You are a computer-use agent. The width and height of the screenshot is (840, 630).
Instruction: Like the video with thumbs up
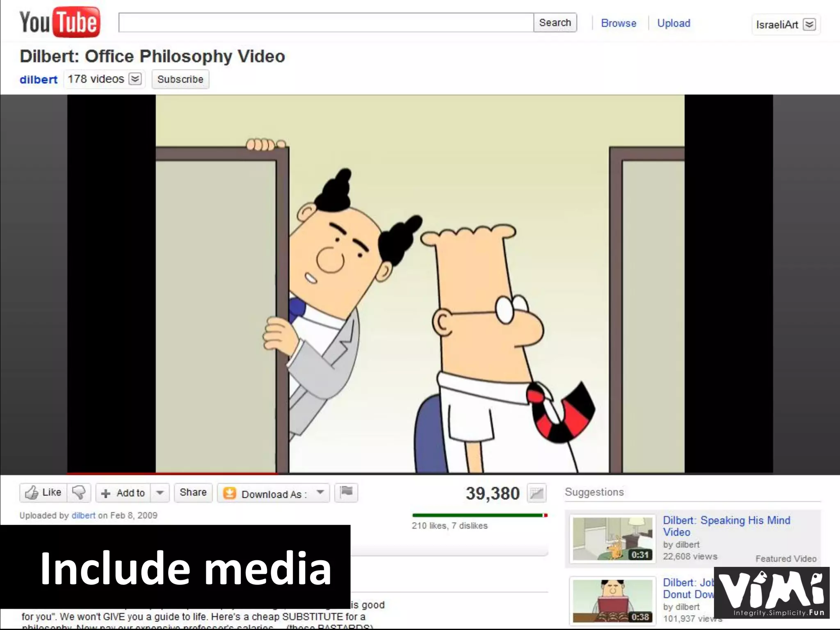coord(43,492)
